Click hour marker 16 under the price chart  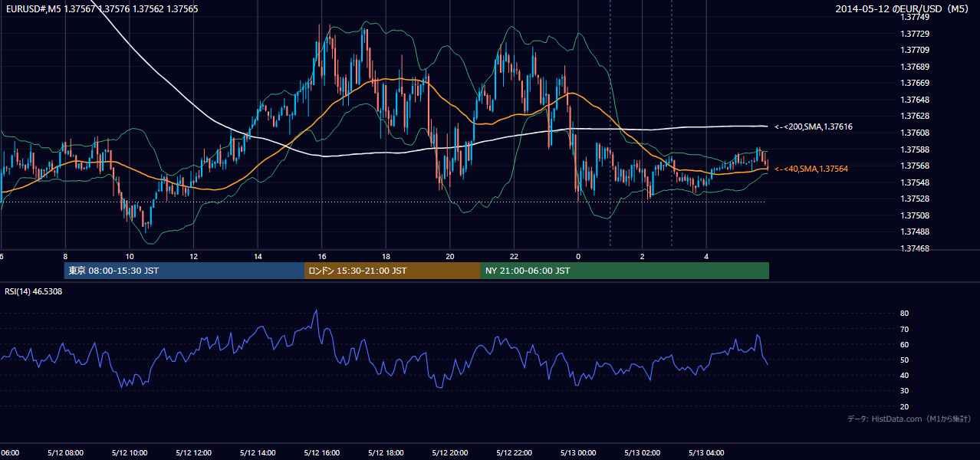click(x=322, y=256)
